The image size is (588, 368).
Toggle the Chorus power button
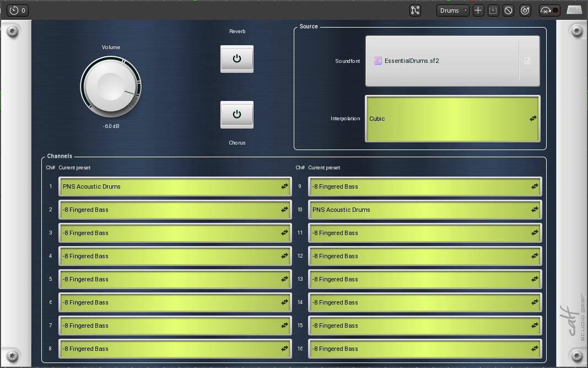237,114
